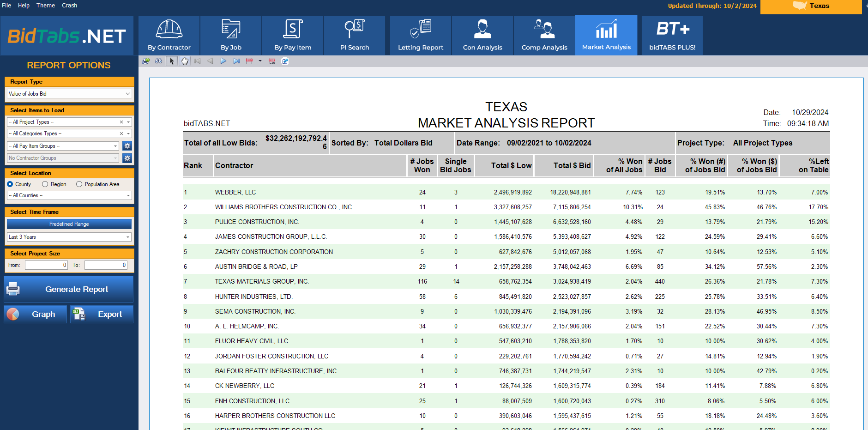Open the Help menu

pyautogui.click(x=24, y=6)
